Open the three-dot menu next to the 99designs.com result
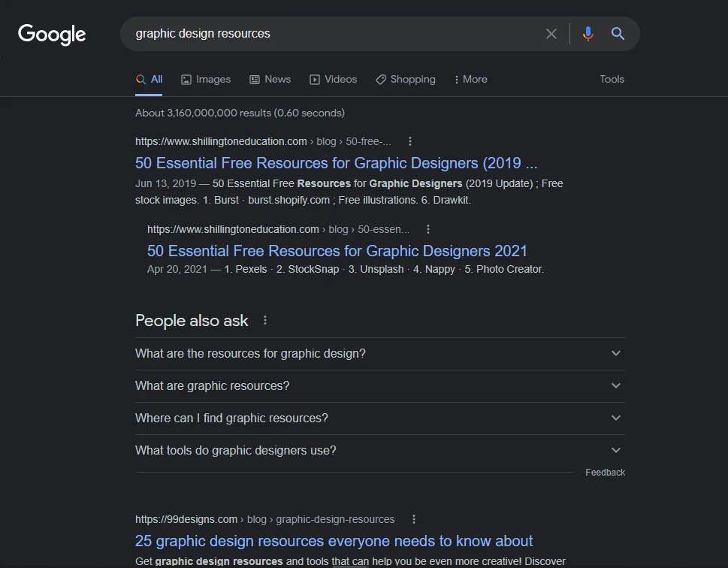Viewport: 728px width, 568px height. (x=413, y=518)
